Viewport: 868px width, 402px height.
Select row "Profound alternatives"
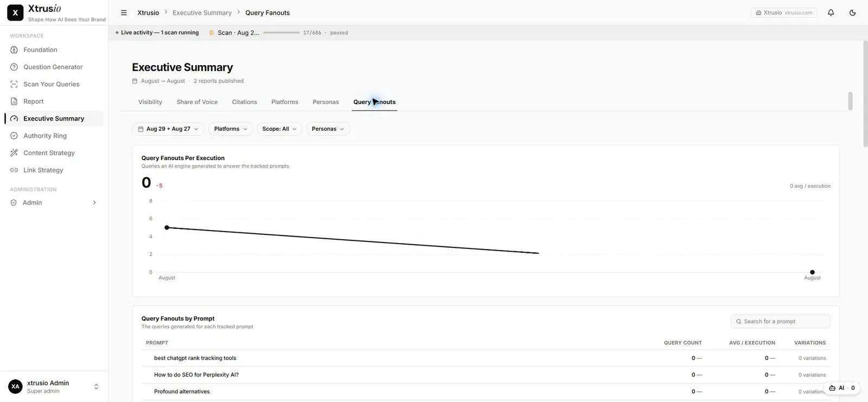(486, 392)
